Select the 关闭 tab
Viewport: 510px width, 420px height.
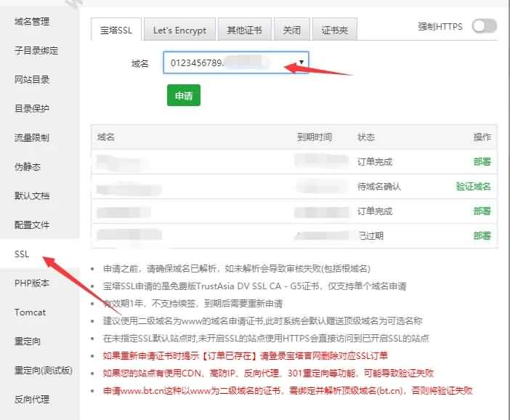(291, 31)
